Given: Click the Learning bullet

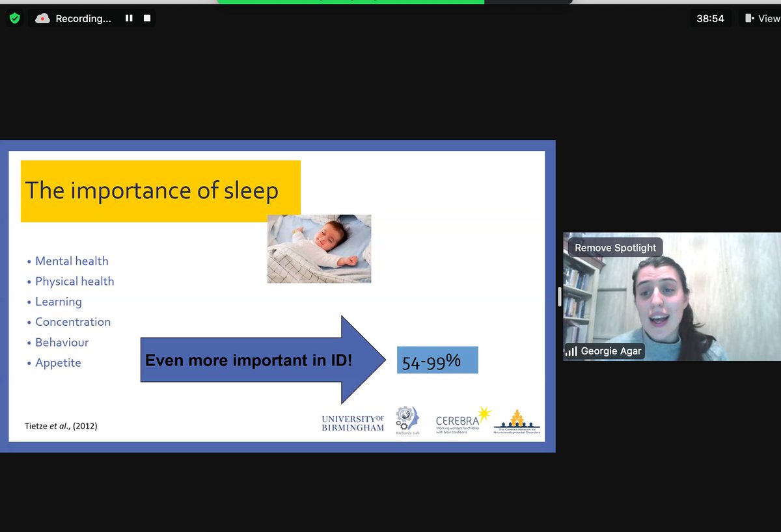Looking at the screenshot, I should point(58,302).
